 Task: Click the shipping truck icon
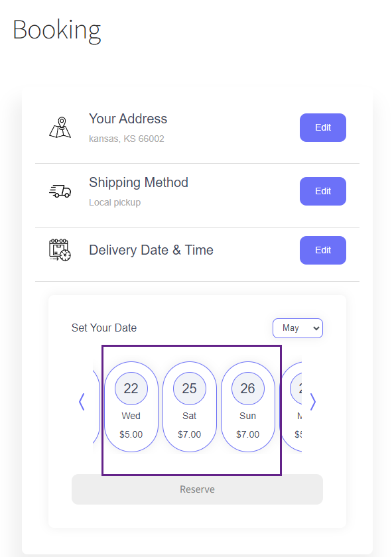[x=60, y=191]
